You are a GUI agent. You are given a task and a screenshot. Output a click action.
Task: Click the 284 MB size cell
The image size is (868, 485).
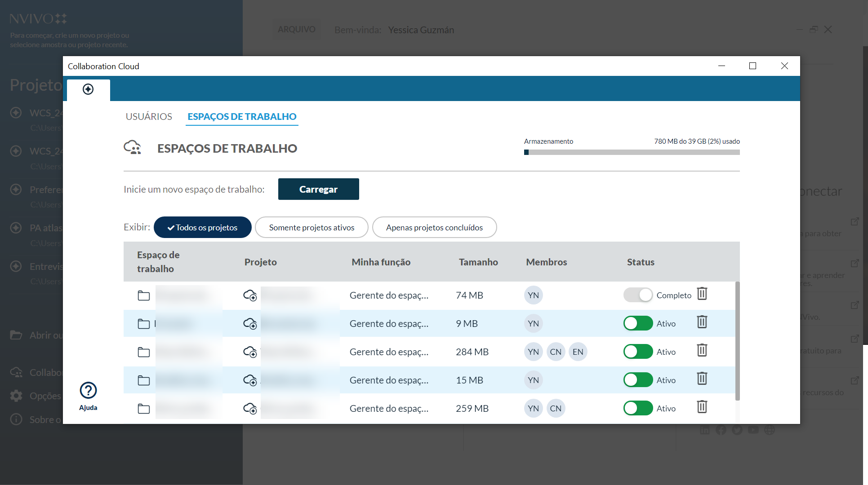point(472,352)
